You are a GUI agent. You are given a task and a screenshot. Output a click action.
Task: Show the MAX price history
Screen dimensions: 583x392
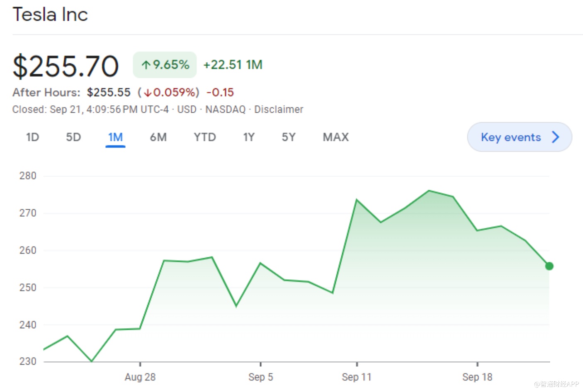336,137
